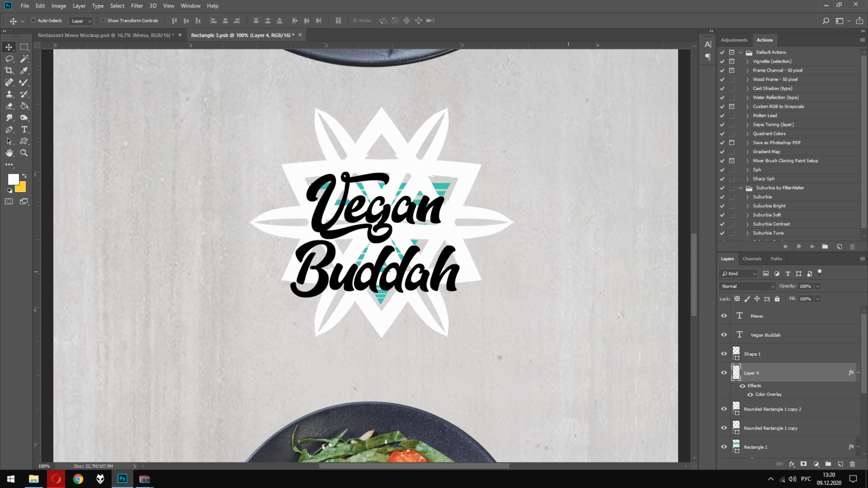Create new adjustment layer icon
Image resolution: width=868 pixels, height=488 pixels.
tap(816, 464)
